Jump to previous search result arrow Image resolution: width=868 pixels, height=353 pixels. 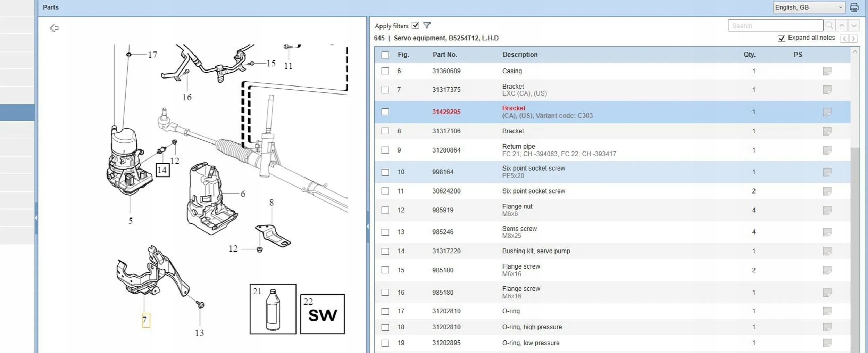coord(842,25)
